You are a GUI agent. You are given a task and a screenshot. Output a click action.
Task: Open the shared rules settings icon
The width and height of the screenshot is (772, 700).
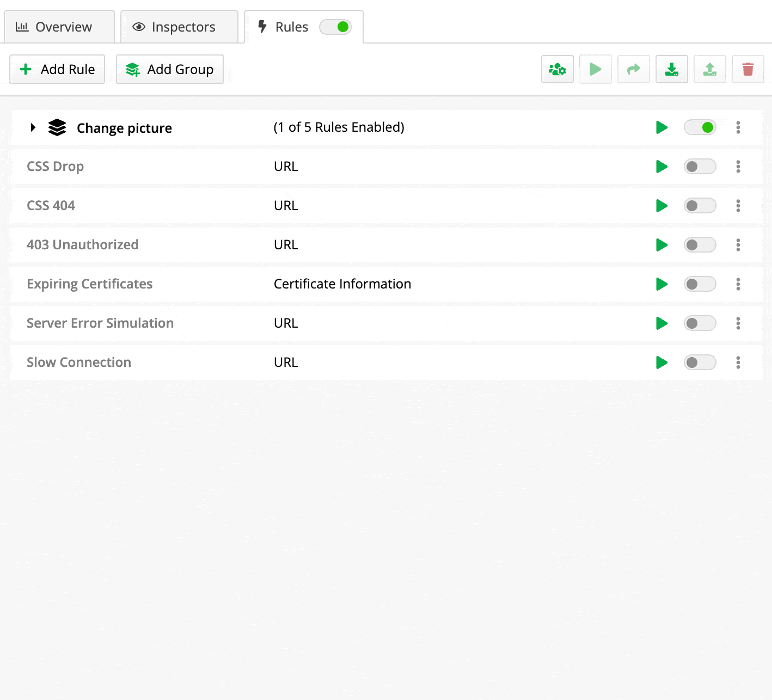point(557,69)
